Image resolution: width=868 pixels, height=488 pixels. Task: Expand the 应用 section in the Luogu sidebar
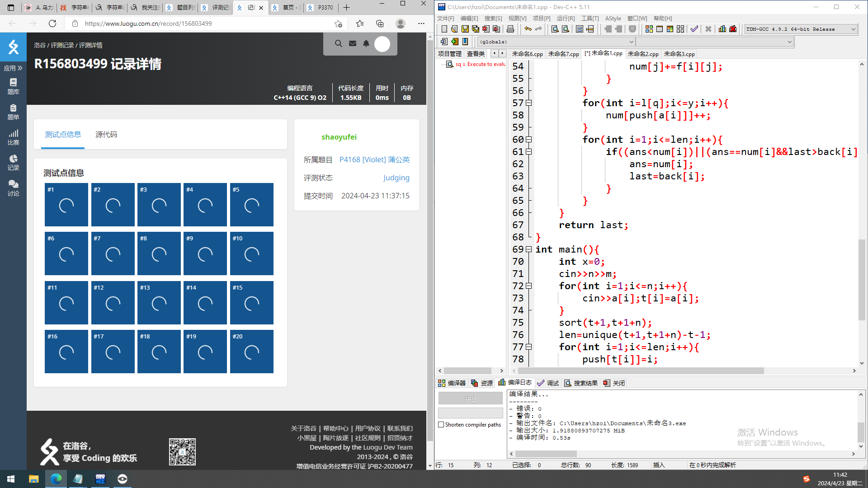pos(13,68)
